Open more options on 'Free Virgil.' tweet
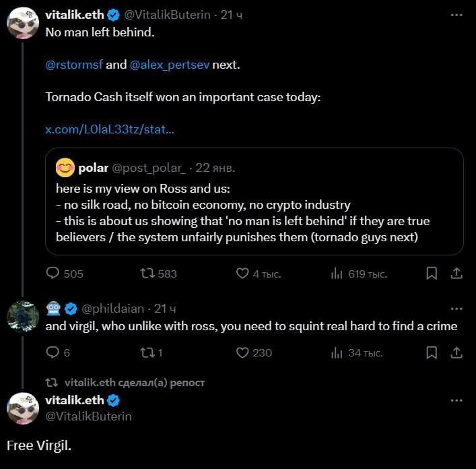476x469 pixels. tap(456, 400)
